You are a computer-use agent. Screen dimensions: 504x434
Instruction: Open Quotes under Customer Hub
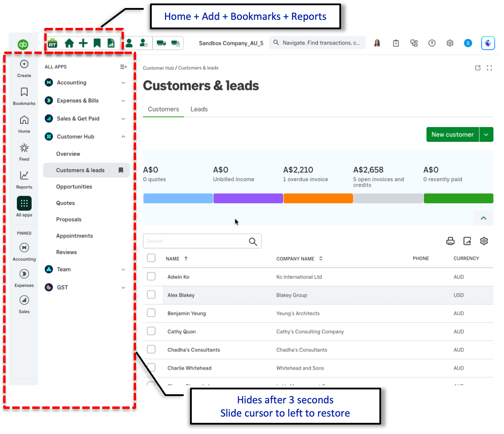pyautogui.click(x=65, y=203)
